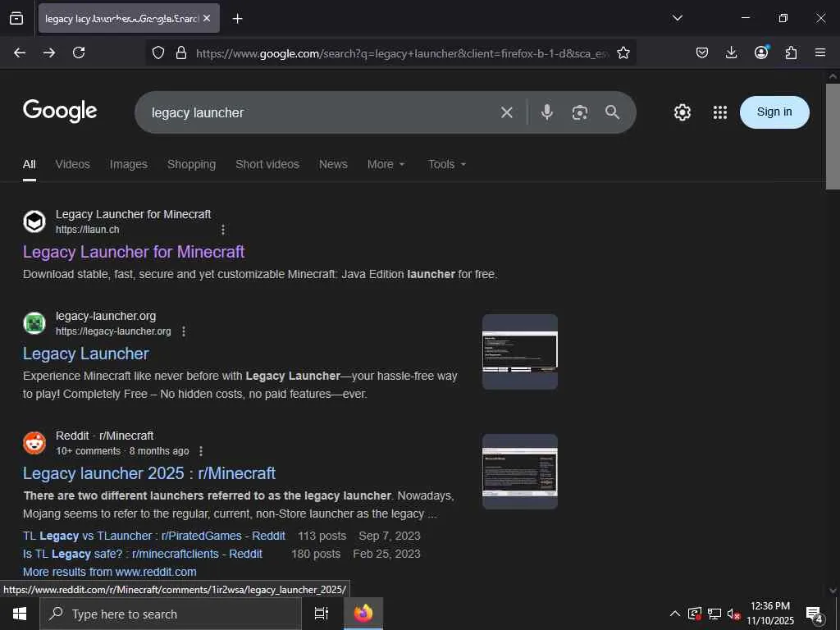Viewport: 840px width, 630px height.
Task: Open the notifications action center
Action: coord(815,614)
